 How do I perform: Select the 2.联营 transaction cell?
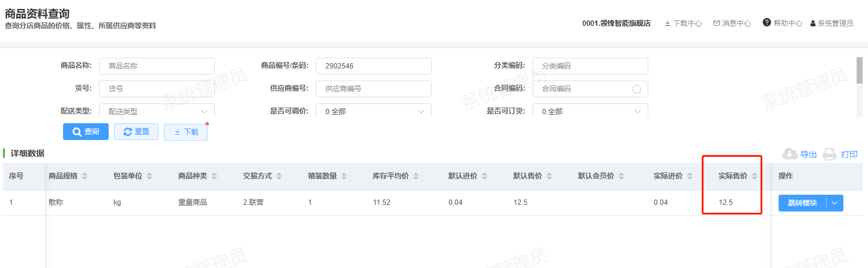click(x=253, y=203)
